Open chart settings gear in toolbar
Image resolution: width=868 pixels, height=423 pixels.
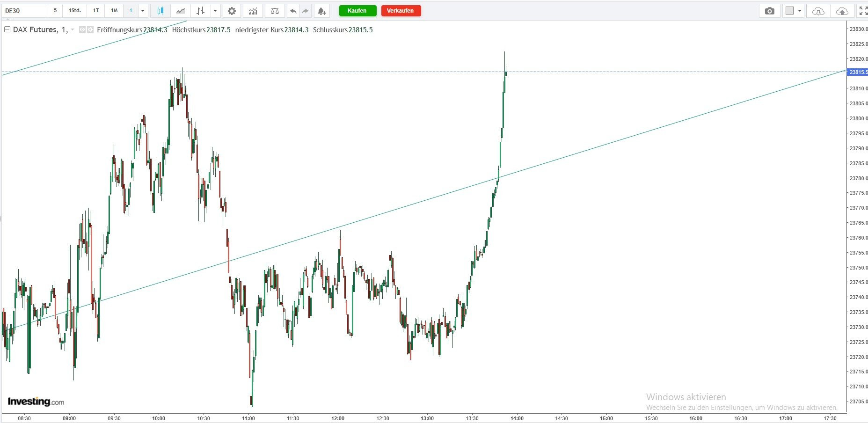[x=232, y=11]
